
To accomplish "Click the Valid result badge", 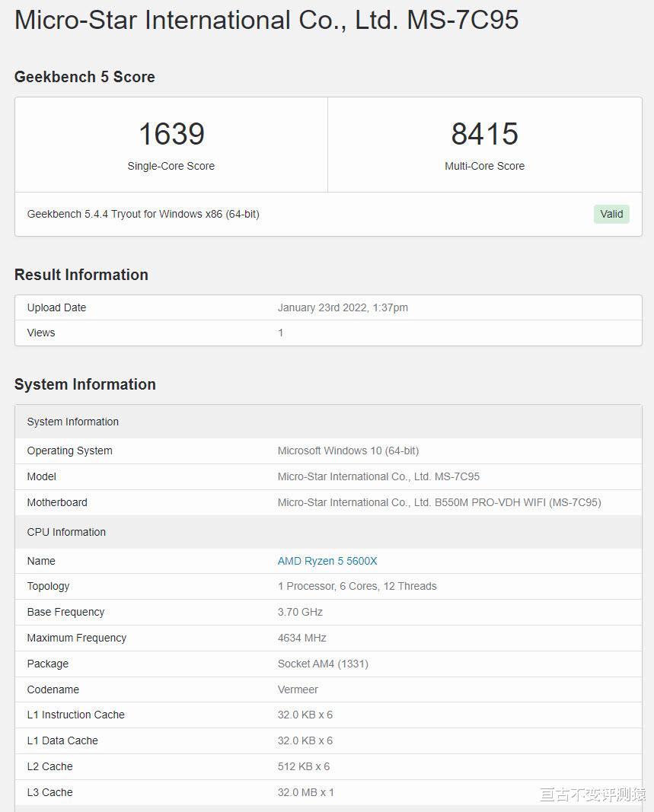I will click(611, 214).
